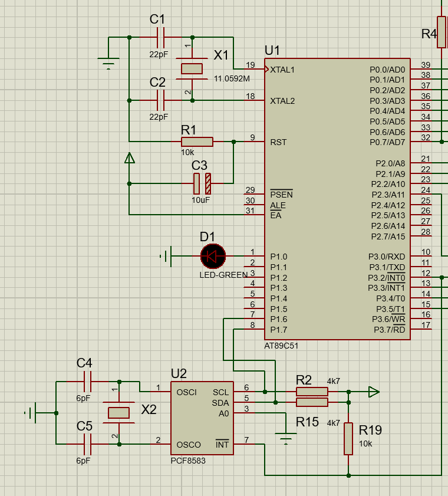Click the P1.0 pin label
448x496 pixels.
[279, 257]
